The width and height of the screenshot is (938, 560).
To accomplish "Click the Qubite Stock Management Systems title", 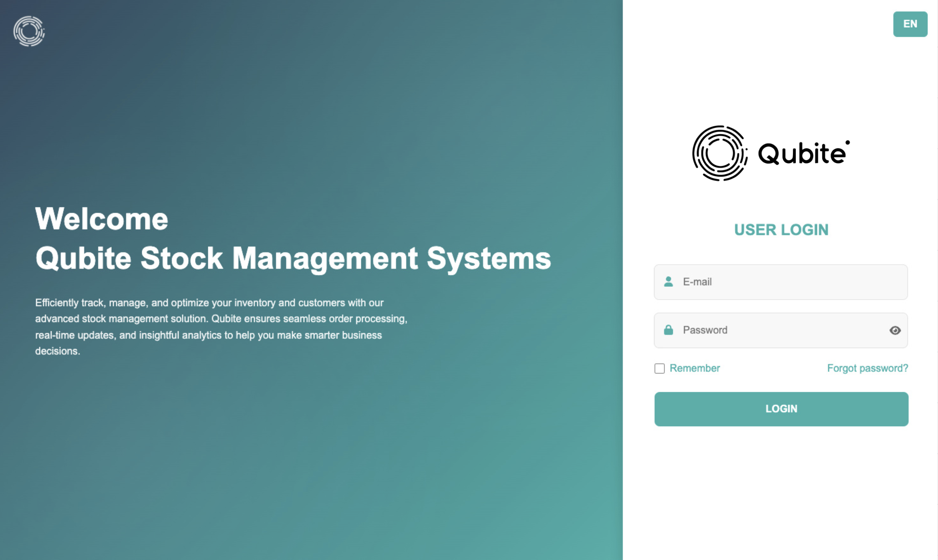I will click(293, 258).
